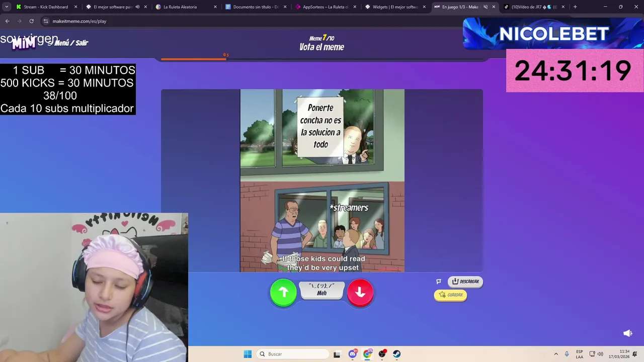Go forward in browser
The image size is (644, 362).
19,21
